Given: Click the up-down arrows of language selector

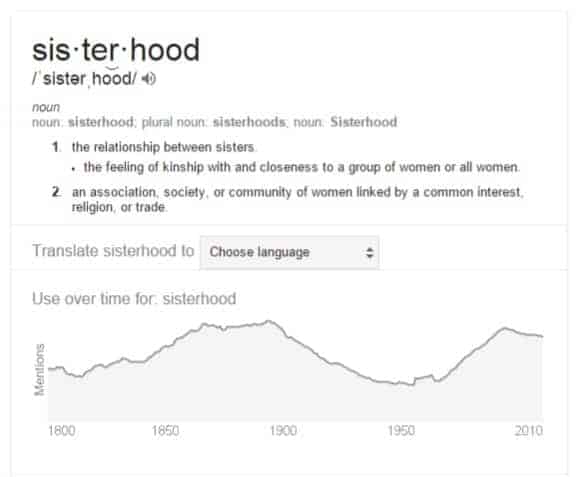Looking at the screenshot, I should [x=370, y=252].
